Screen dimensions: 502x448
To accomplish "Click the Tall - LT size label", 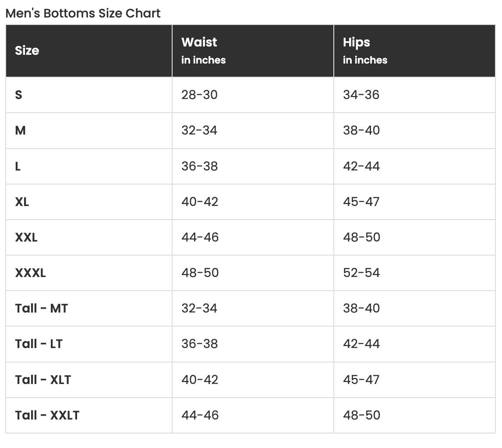I will [39, 344].
